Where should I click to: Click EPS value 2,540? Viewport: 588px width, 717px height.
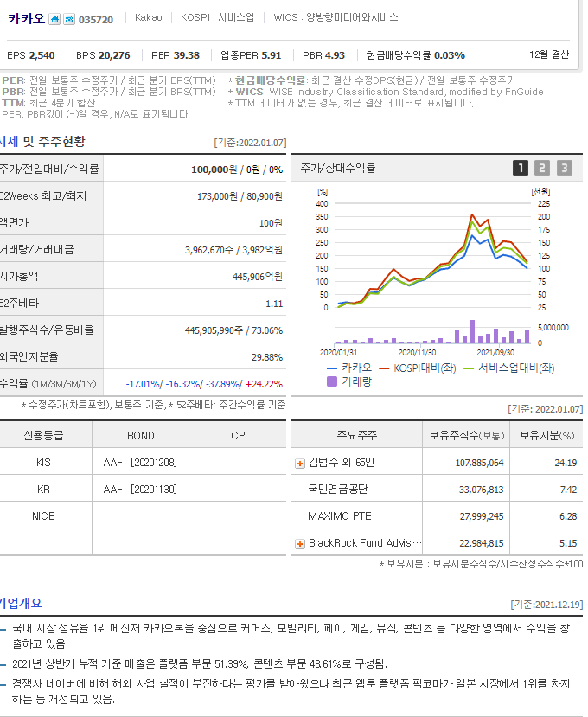(x=42, y=55)
